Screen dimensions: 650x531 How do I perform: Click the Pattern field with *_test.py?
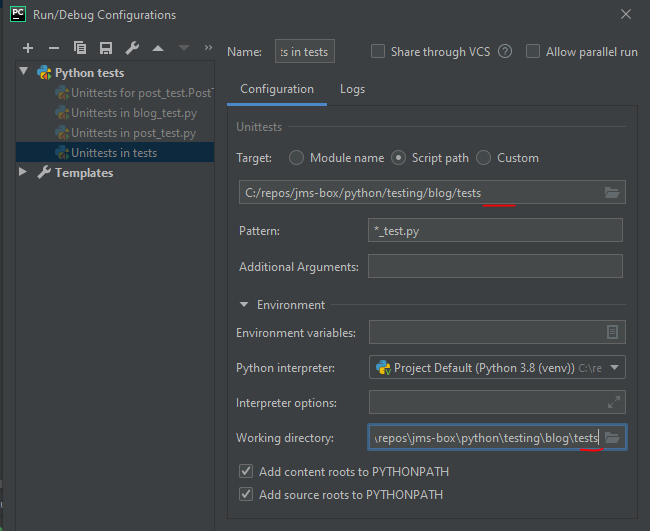495,230
